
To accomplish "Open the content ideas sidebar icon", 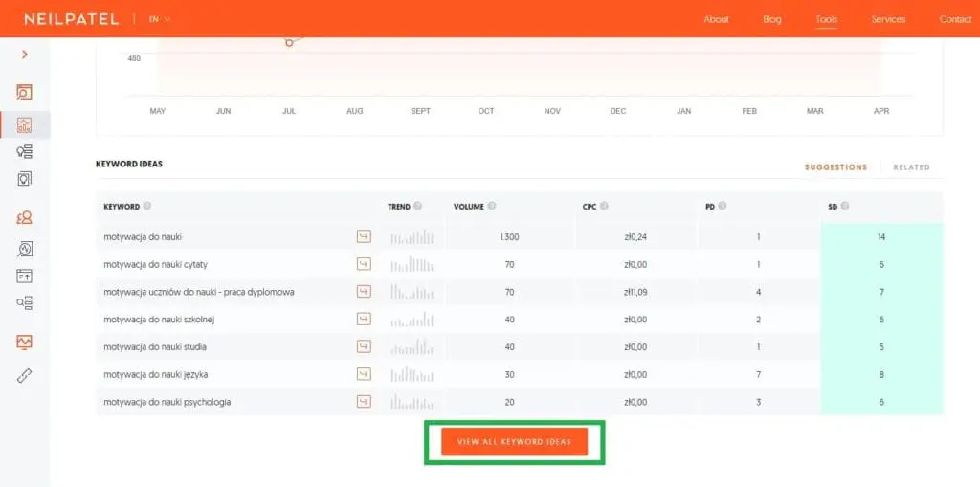I will 24,179.
